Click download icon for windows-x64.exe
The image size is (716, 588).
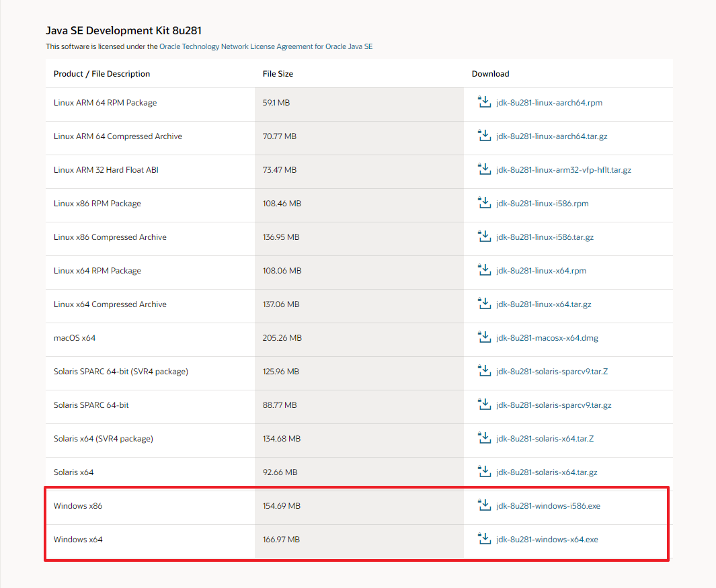point(484,538)
